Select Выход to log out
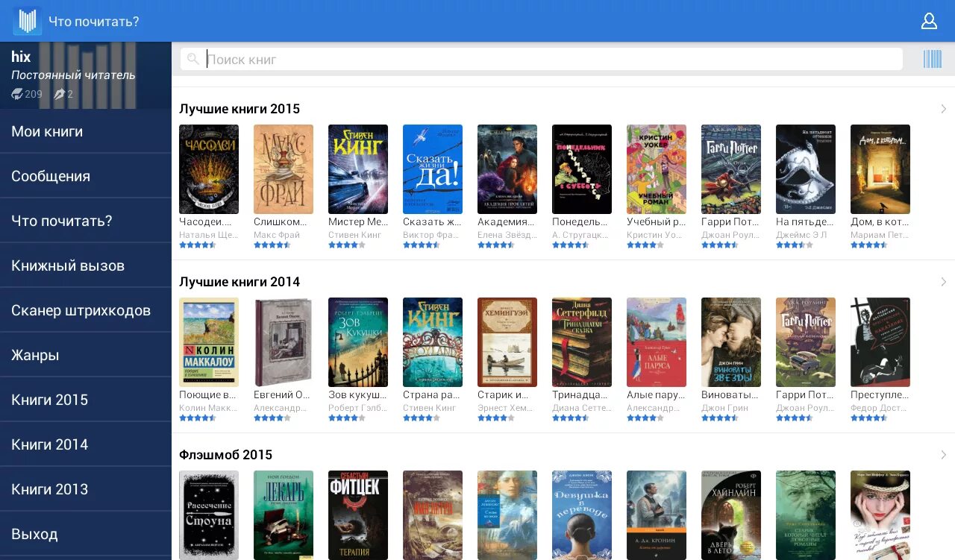This screenshot has height=560, width=955. pos(86,534)
